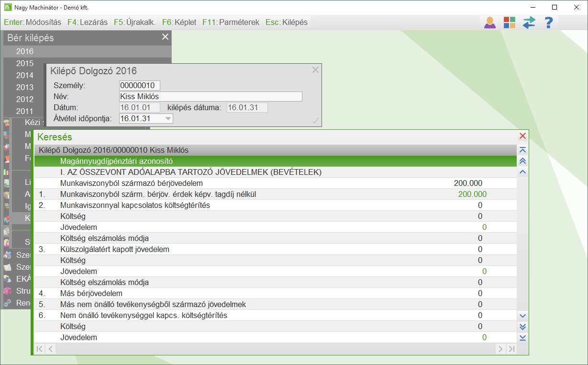588x365 pixels.
Task: Click F11: Parméterek command
Action: click(x=231, y=22)
